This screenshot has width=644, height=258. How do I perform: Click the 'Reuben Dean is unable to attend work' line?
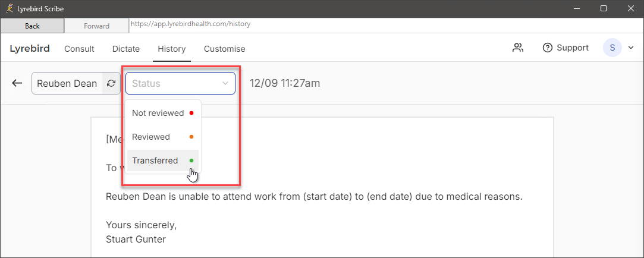314,196
